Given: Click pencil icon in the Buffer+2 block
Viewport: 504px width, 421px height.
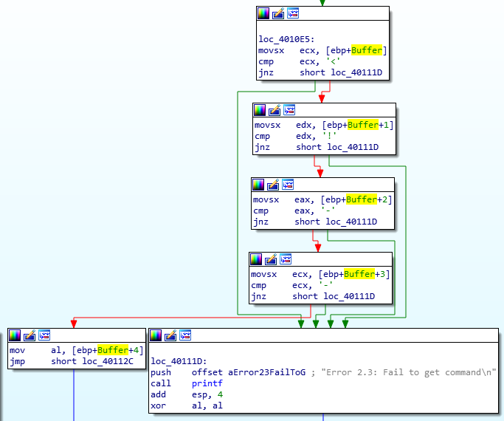Looking at the screenshot, I should click(x=273, y=185).
